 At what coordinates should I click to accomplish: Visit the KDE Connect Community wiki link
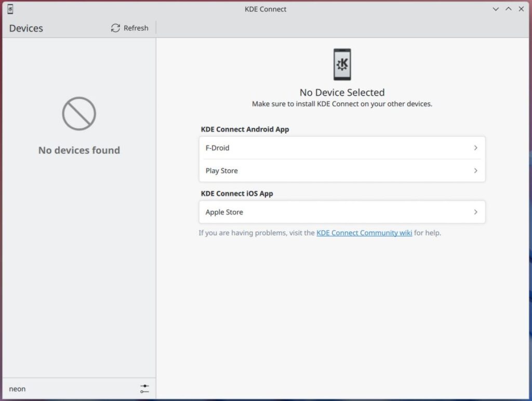coord(364,233)
